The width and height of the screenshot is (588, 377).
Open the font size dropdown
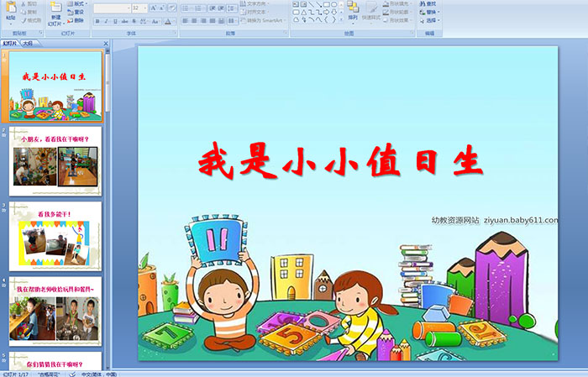point(146,8)
